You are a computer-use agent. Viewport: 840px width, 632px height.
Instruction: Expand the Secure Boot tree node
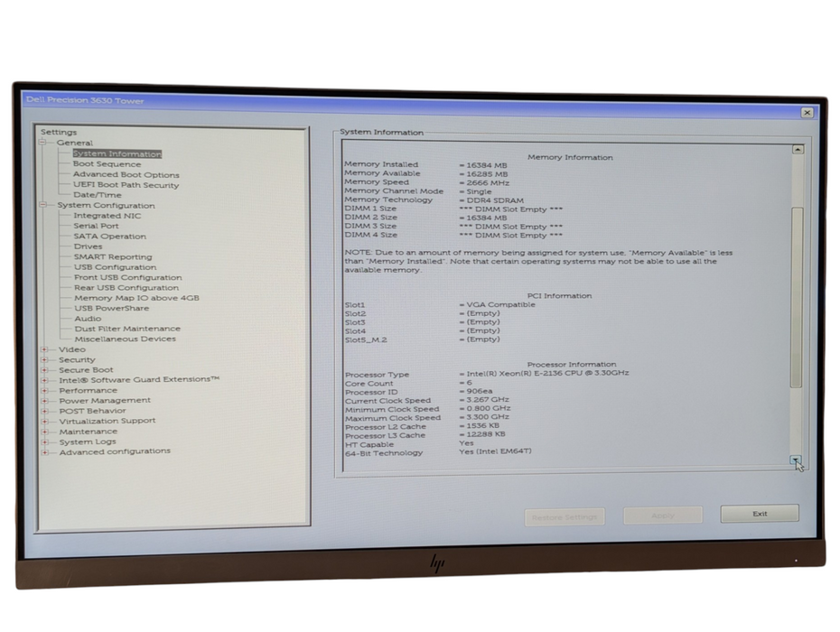coord(44,369)
